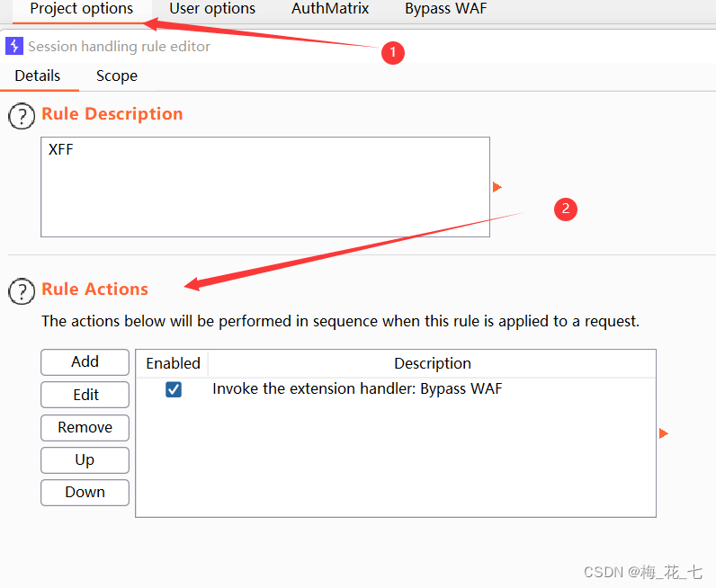This screenshot has width=716, height=588.
Task: Open the Bypass WAF tab
Action: point(445,9)
